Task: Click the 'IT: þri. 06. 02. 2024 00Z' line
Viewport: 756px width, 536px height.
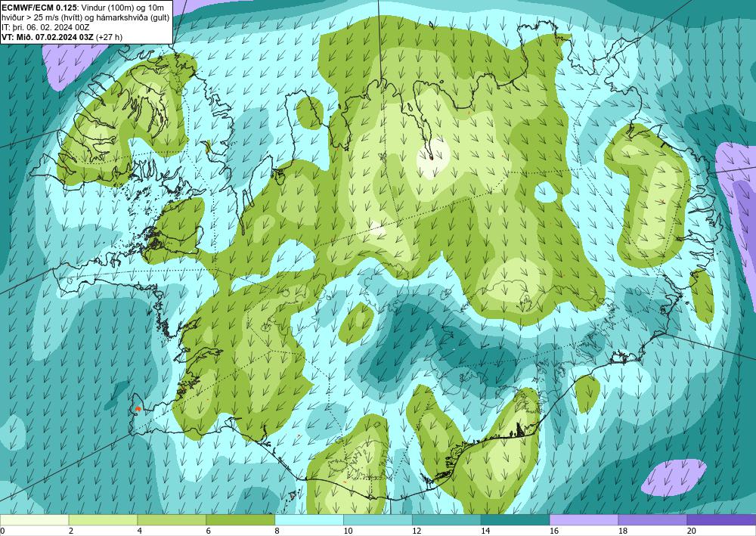Action: pos(45,27)
